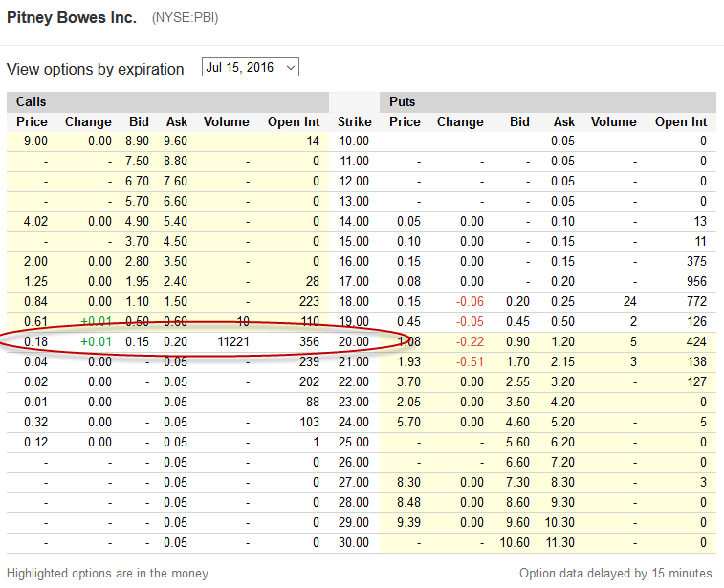
Task: Click strike price 15.00
Action: pyautogui.click(x=354, y=241)
